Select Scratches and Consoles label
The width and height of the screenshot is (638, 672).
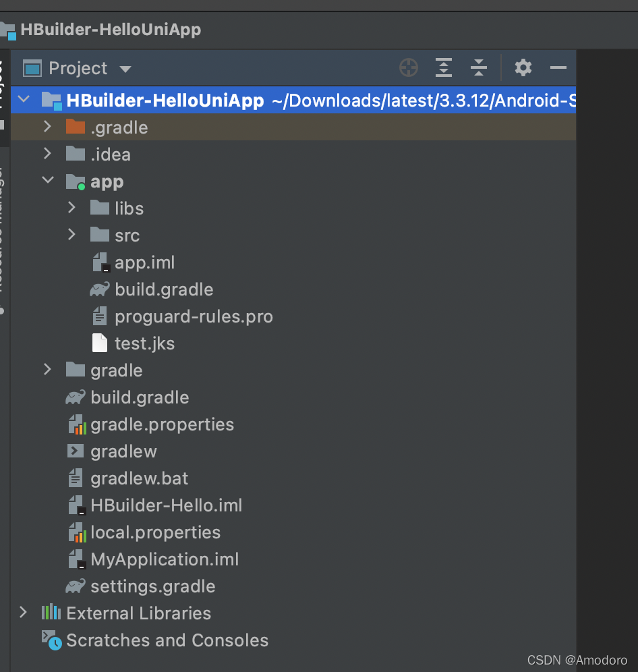(x=167, y=640)
